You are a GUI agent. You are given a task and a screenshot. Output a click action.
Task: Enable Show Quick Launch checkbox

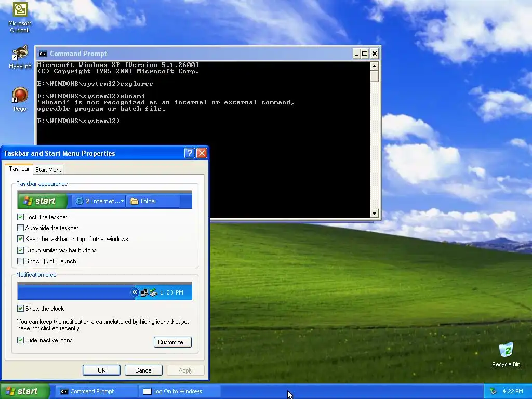(x=20, y=261)
